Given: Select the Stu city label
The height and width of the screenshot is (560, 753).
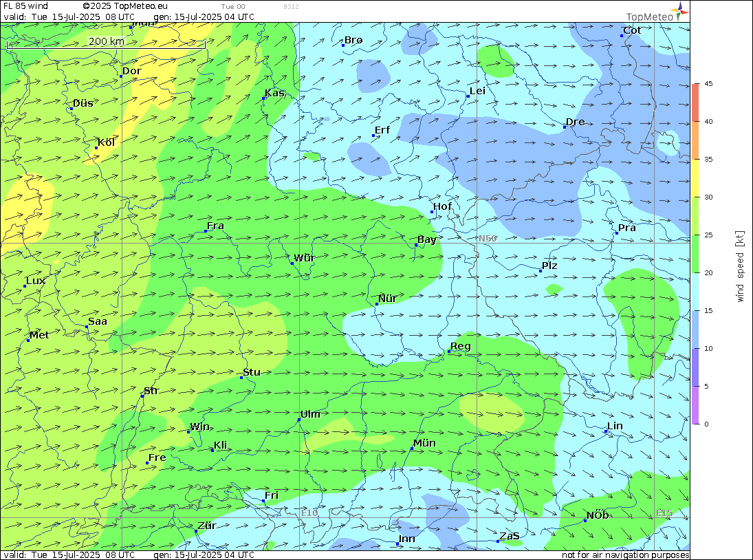Looking at the screenshot, I should pos(252,373).
